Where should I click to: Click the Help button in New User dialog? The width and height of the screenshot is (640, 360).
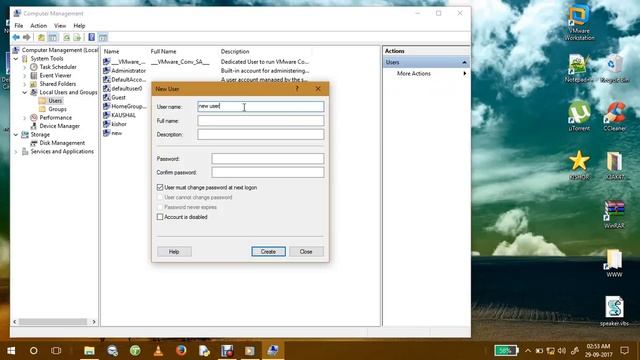174,251
